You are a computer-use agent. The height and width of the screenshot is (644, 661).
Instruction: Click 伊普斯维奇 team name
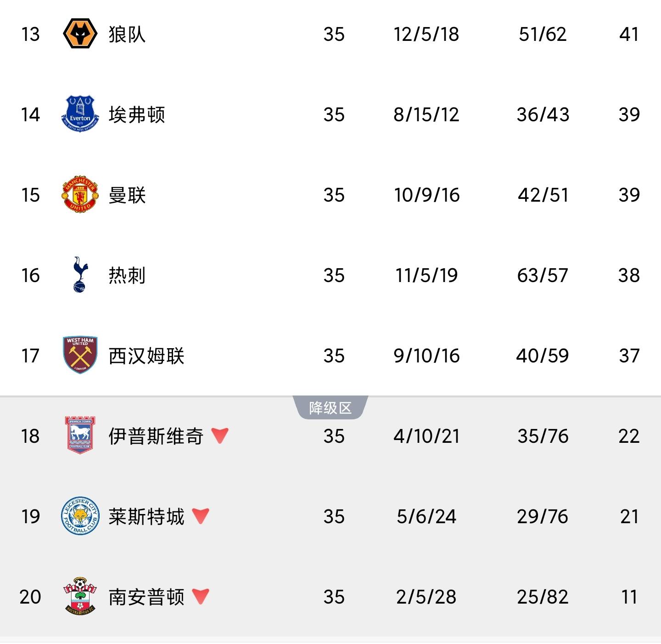pos(156,436)
